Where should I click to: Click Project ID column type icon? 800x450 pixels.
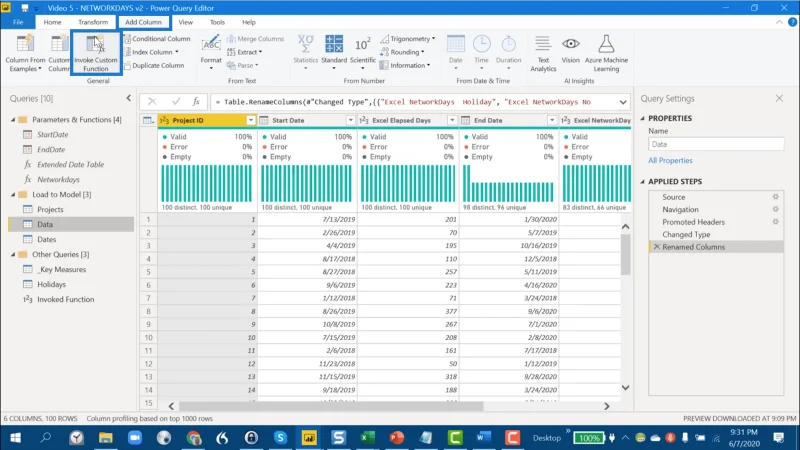pos(164,120)
